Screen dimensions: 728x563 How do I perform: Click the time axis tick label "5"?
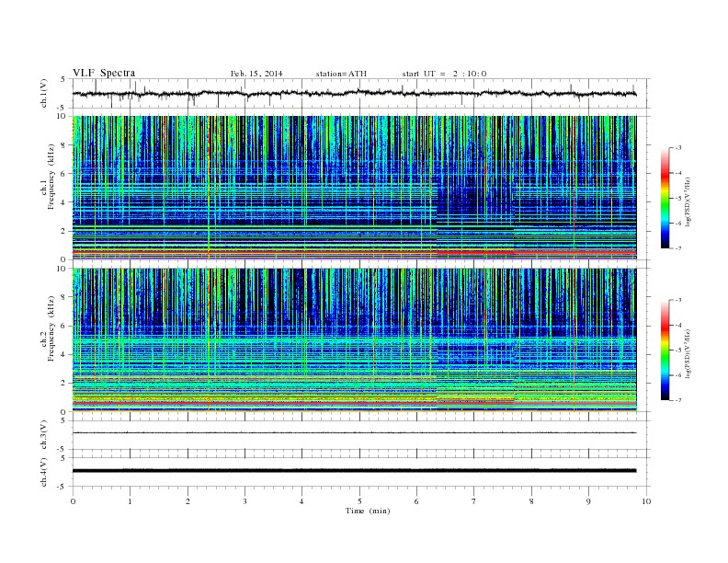[359, 501]
